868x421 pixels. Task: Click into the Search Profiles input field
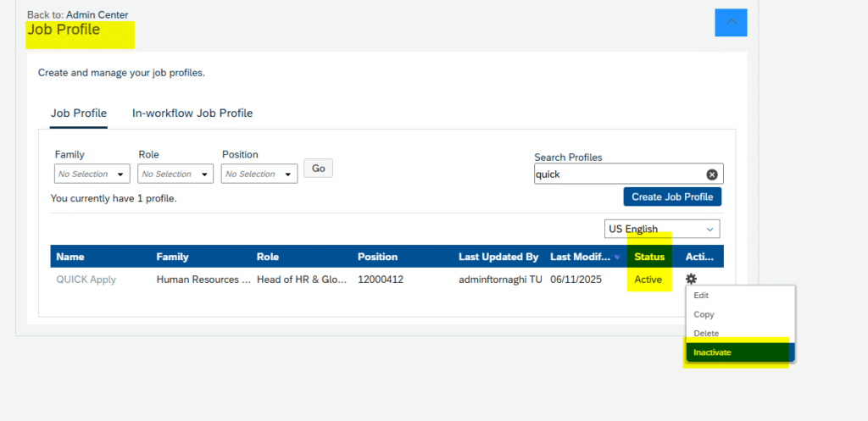point(620,174)
